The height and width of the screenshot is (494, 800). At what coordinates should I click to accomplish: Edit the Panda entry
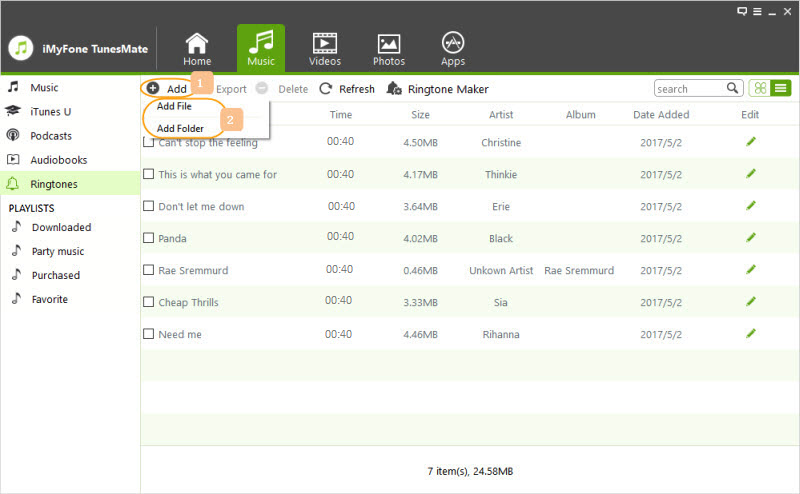751,237
